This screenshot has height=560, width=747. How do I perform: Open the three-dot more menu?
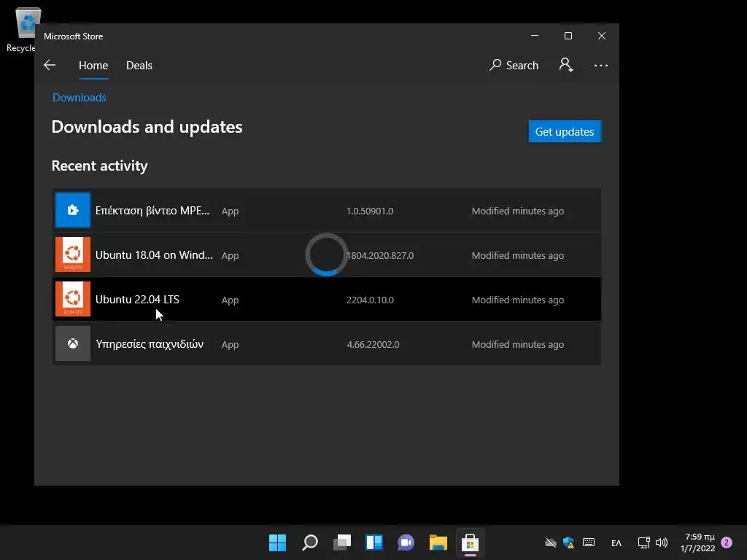[601, 65]
